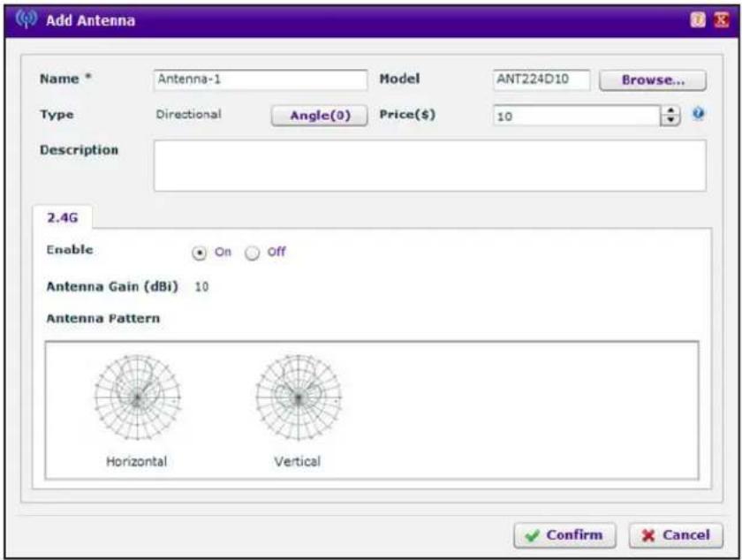Open the Horizontal antenna pattern thumbnail
This screenshot has width=742, height=560.
click(137, 397)
